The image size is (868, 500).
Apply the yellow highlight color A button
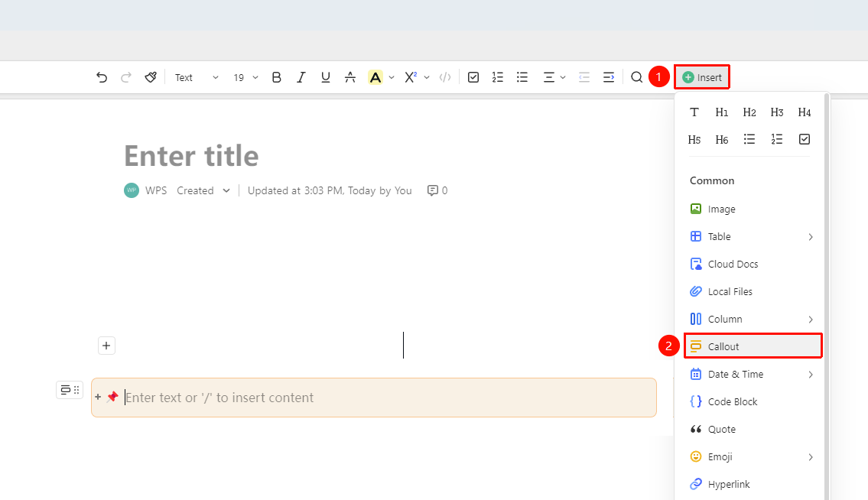375,77
